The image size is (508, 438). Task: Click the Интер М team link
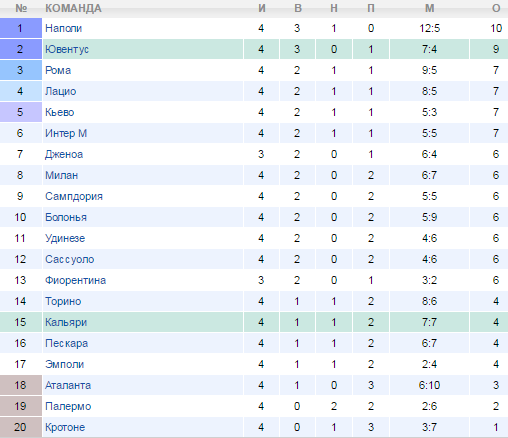pos(66,133)
